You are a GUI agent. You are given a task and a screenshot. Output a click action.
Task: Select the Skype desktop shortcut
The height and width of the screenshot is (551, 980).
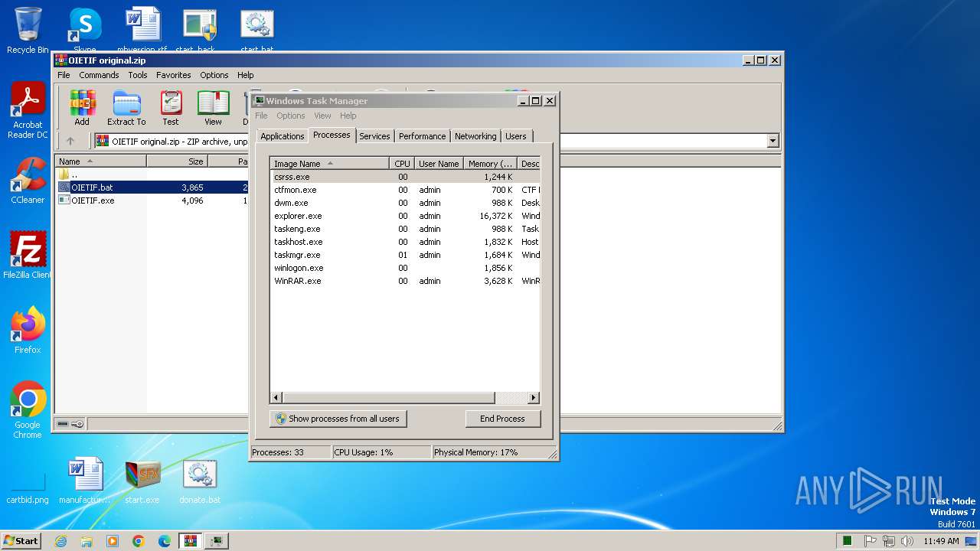coord(84,31)
